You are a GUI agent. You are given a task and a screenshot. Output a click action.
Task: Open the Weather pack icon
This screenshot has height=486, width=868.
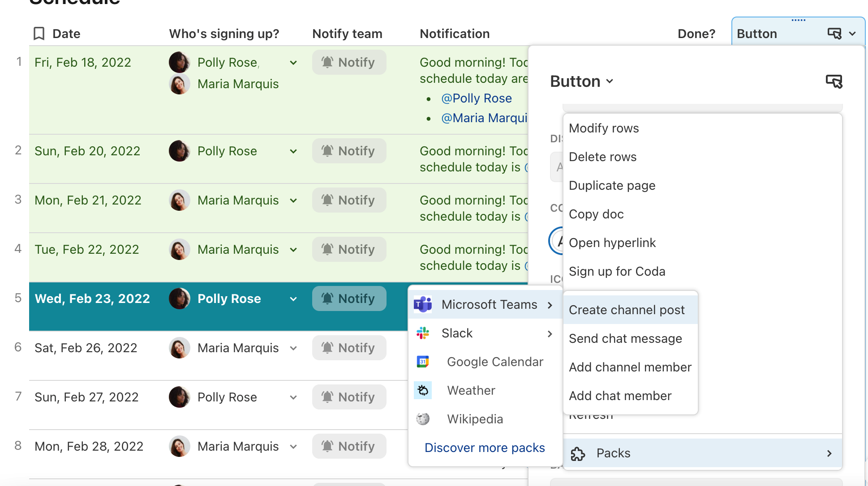[423, 390]
